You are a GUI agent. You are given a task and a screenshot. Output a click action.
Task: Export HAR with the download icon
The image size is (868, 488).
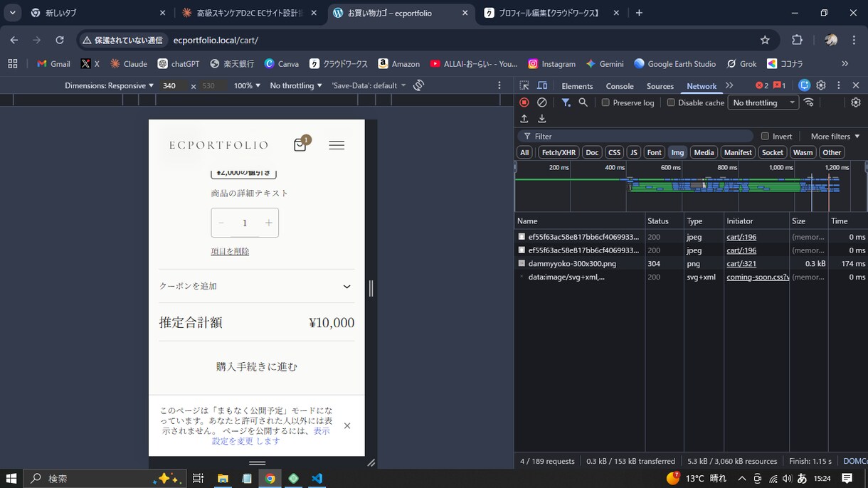pyautogui.click(x=541, y=119)
